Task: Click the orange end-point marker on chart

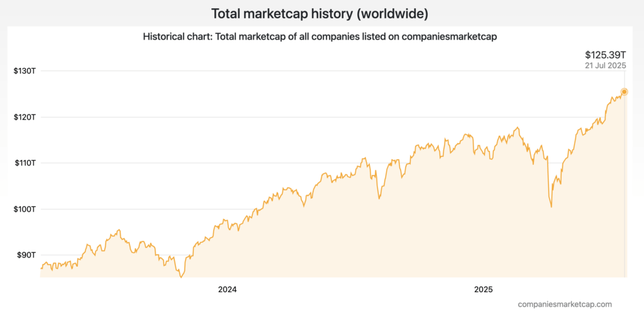Action: pyautogui.click(x=624, y=92)
